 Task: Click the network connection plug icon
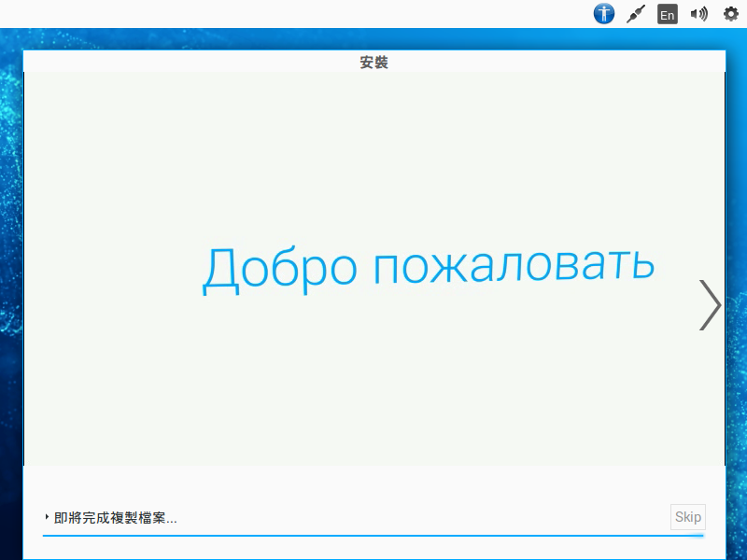click(636, 14)
